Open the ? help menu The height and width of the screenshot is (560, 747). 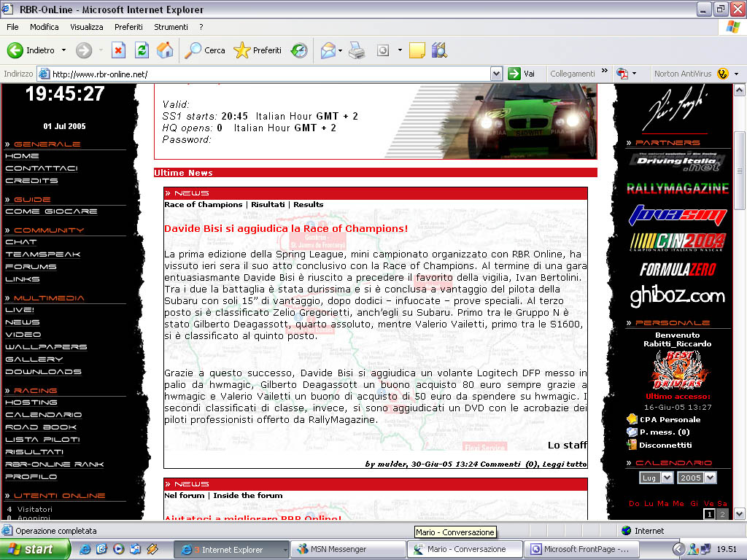click(x=201, y=27)
